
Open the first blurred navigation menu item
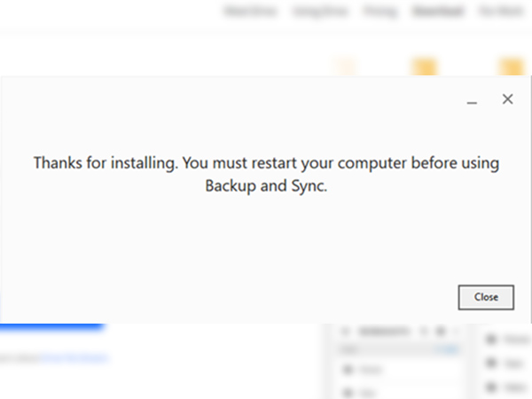click(251, 12)
